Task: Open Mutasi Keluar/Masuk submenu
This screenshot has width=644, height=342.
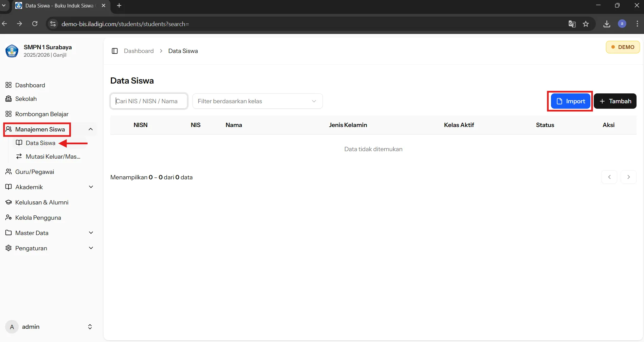Action: click(x=53, y=157)
